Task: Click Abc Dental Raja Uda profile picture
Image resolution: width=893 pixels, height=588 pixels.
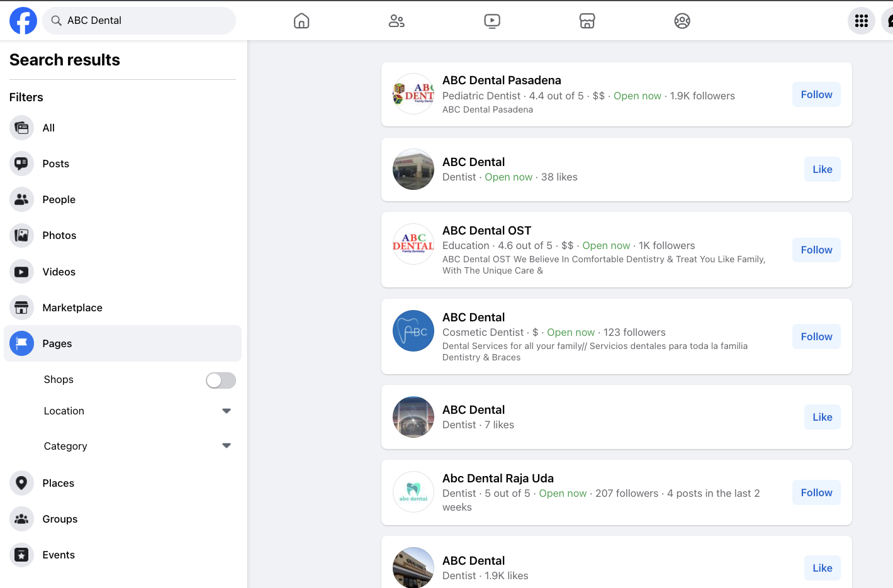Action: [x=413, y=492]
